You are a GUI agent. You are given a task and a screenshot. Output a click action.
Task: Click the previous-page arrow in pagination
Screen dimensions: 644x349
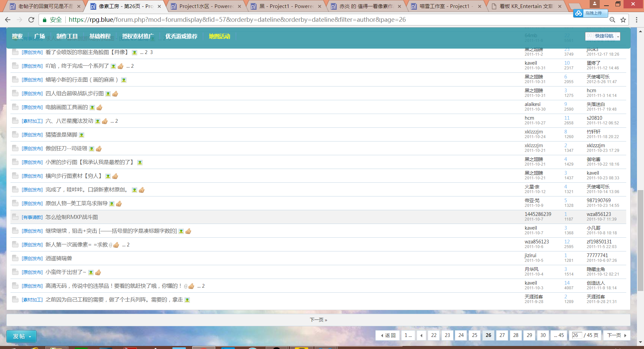click(x=421, y=335)
